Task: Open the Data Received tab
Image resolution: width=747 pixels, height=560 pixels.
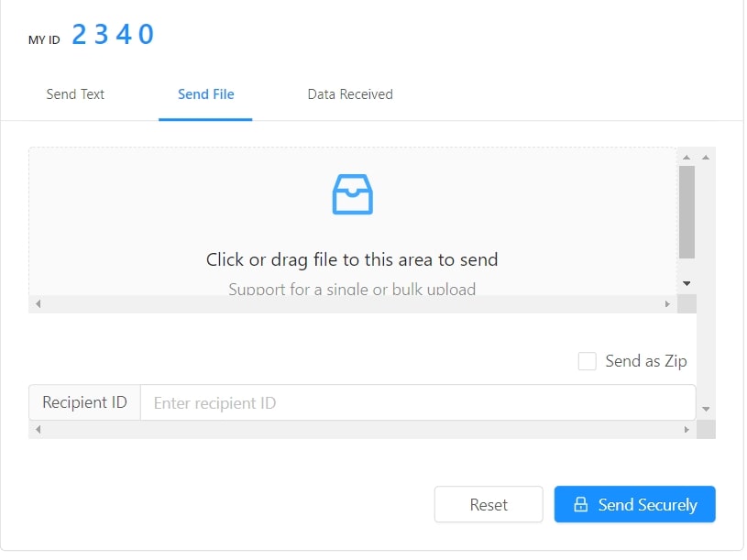Action: (x=350, y=94)
